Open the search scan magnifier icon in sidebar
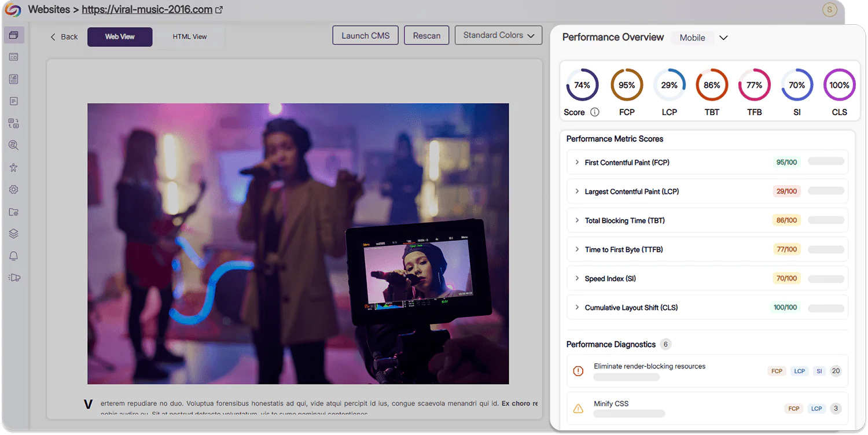 pyautogui.click(x=14, y=145)
